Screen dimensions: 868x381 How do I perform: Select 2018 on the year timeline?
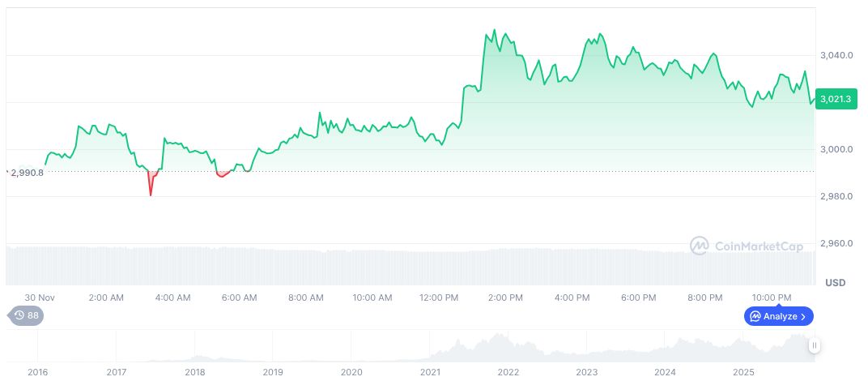(194, 372)
